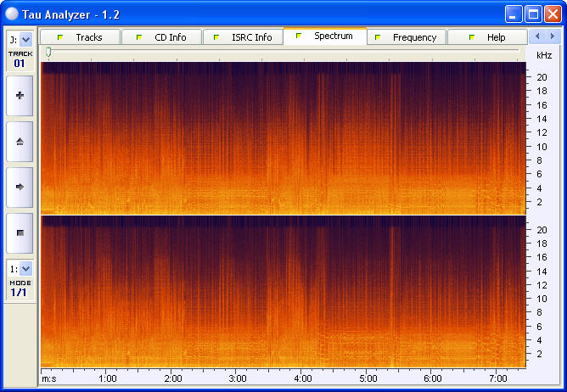Open the mode 1: dropdown

coord(25,269)
